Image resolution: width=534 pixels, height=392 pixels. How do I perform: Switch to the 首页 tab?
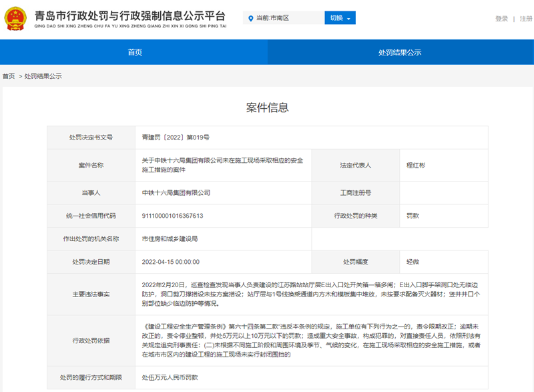click(133, 53)
